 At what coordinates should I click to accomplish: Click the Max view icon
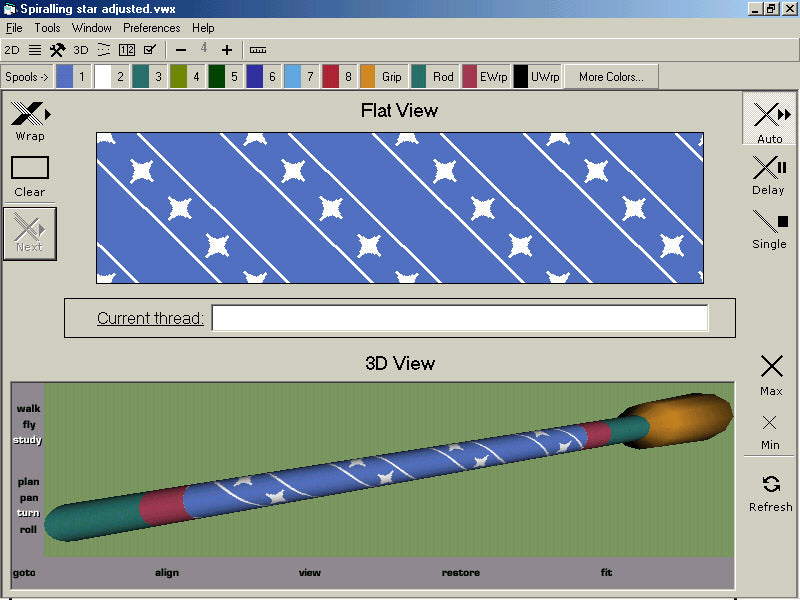(x=770, y=367)
